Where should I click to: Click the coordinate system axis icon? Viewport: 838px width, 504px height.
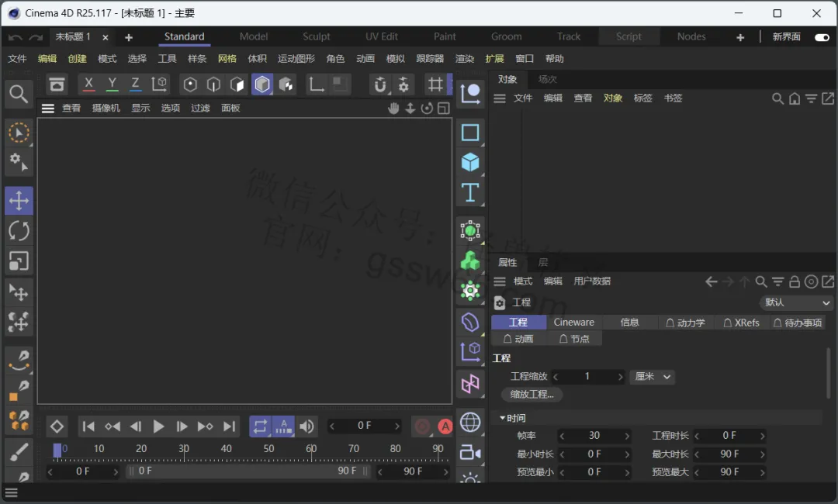tap(159, 85)
